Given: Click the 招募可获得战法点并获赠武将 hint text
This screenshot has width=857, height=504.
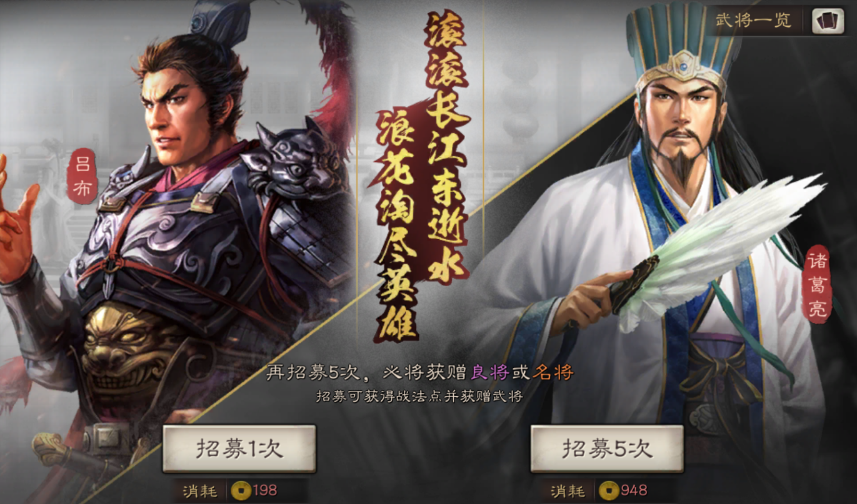Looking at the screenshot, I should click(x=419, y=396).
